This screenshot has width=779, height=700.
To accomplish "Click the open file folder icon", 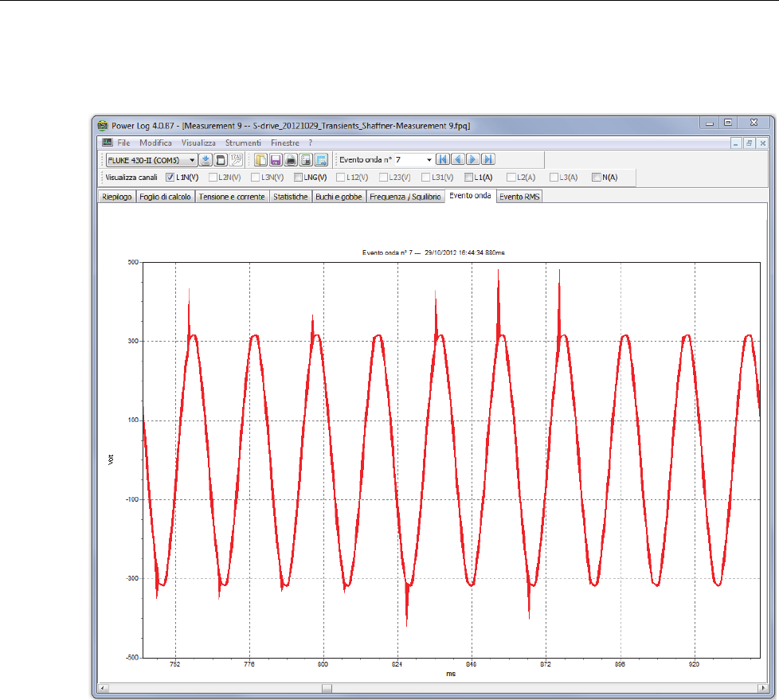I will coord(260,160).
